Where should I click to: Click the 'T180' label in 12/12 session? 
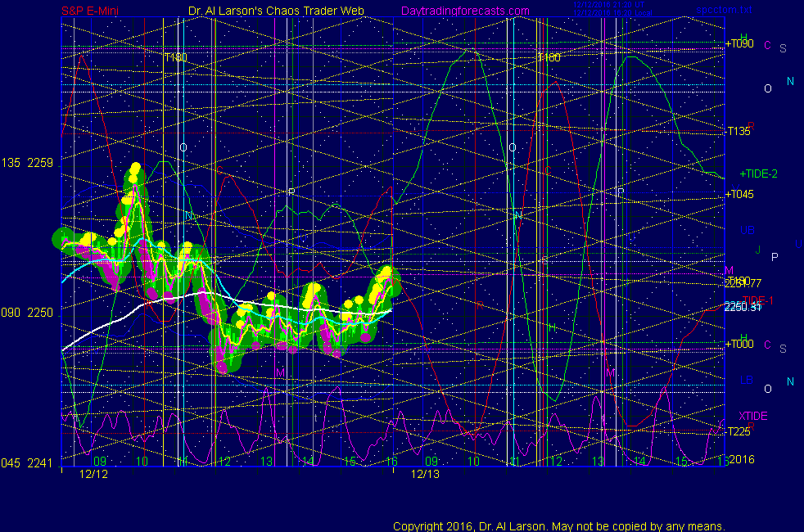pos(175,57)
